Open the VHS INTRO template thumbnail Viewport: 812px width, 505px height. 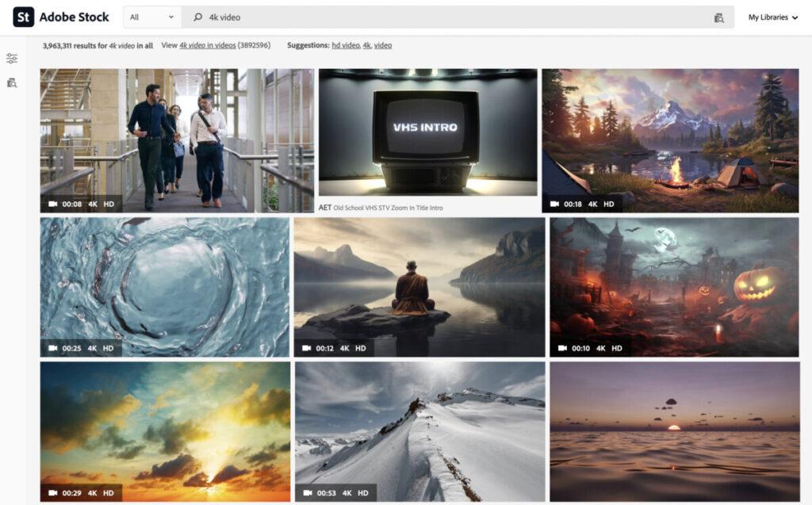[427, 131]
